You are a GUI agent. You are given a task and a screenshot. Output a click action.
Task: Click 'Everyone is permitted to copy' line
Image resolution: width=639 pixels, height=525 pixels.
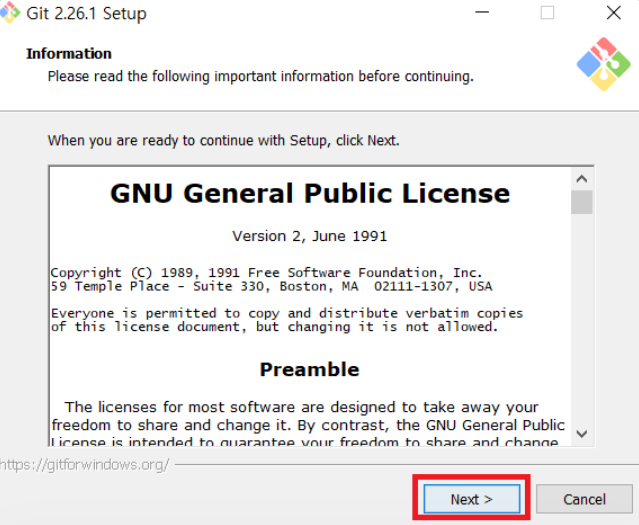point(287,313)
